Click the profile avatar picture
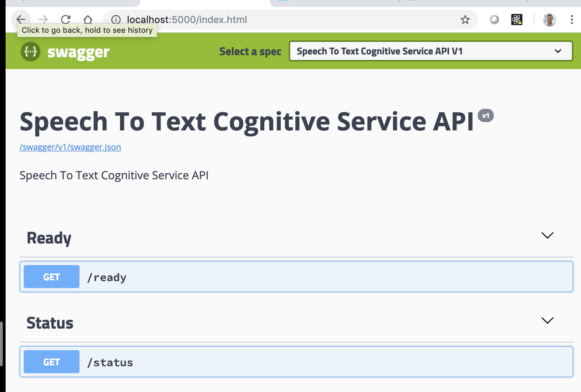The width and height of the screenshot is (581, 392). tap(549, 20)
